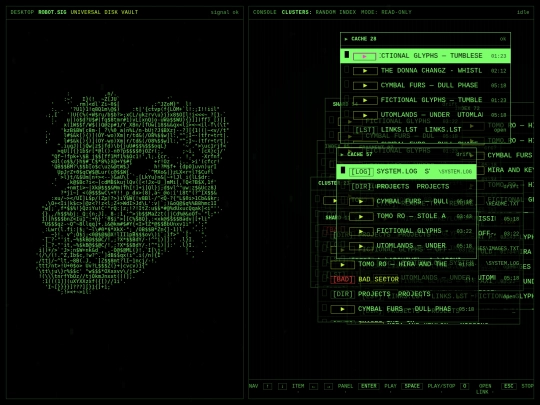Toggle checkbox beside The Donna Changz row

[x=347, y=70]
